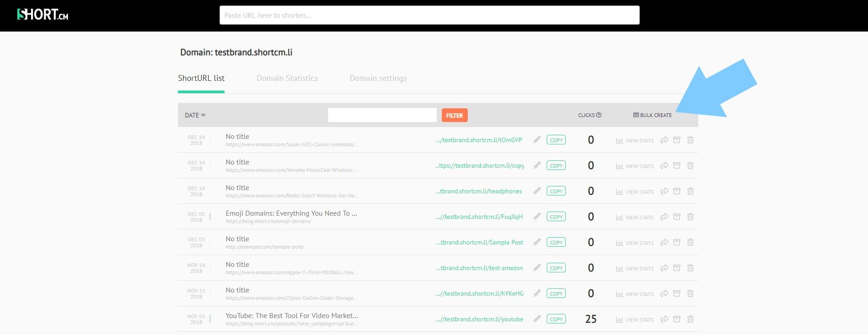Archive the Emoji Domains link
This screenshot has height=335, width=868.
tap(677, 217)
